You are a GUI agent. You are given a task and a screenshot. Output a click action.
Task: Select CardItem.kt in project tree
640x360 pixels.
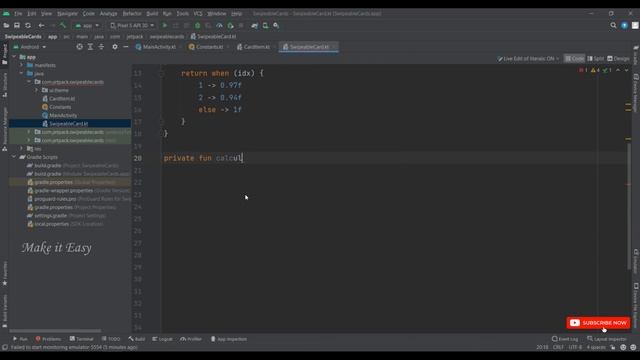(62, 98)
